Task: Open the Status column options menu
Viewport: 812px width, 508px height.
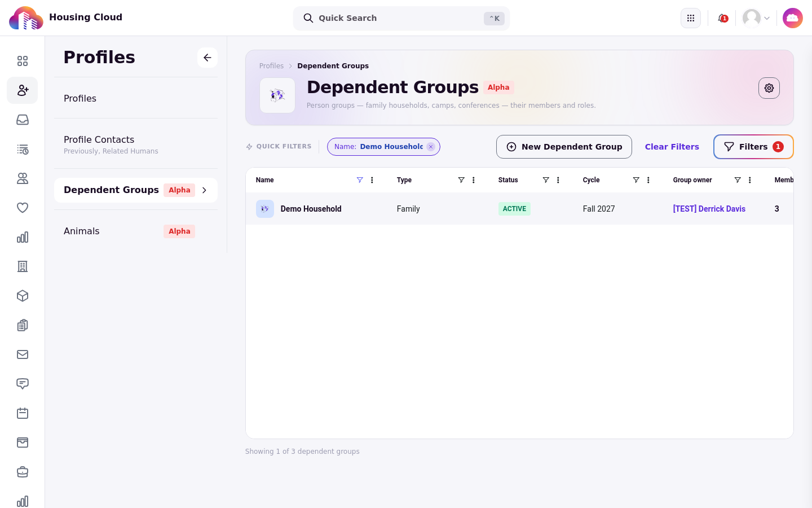Action: click(558, 180)
